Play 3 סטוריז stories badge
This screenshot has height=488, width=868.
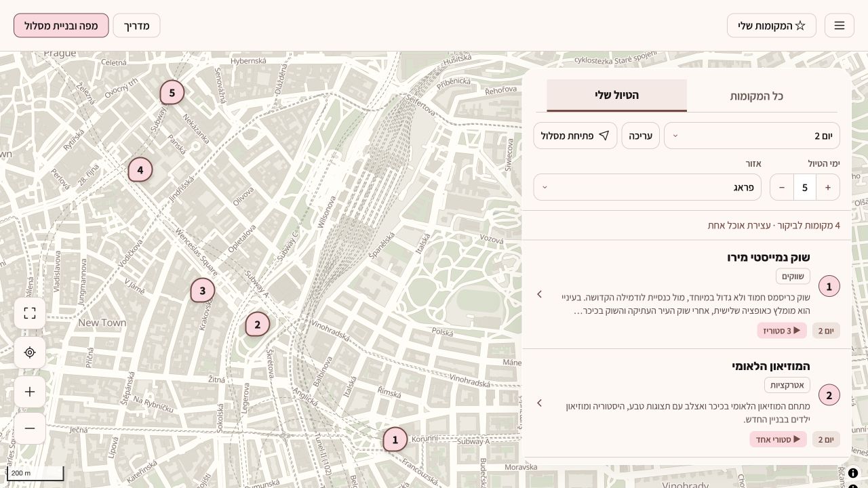click(782, 331)
